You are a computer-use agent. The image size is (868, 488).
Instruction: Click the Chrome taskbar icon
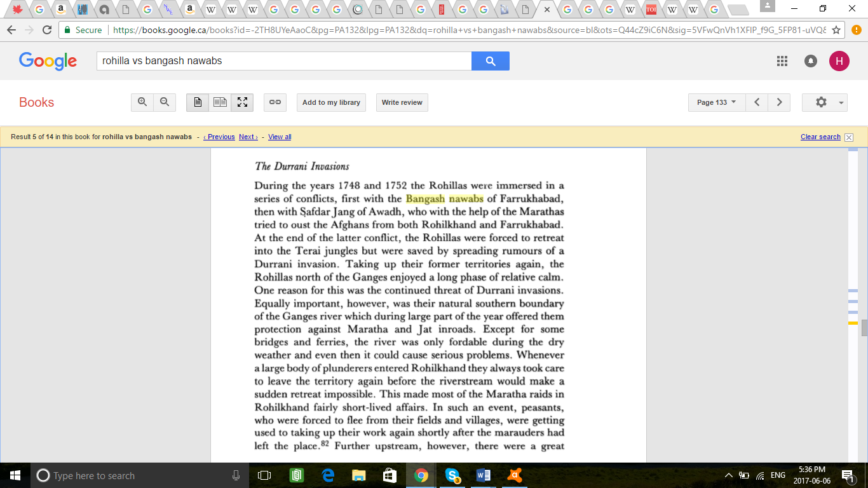click(x=421, y=475)
